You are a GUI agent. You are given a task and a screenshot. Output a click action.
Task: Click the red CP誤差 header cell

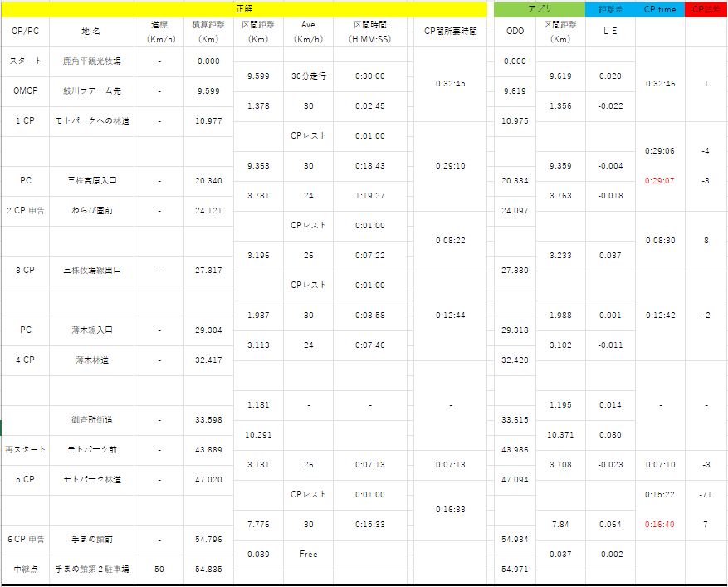coord(706,9)
